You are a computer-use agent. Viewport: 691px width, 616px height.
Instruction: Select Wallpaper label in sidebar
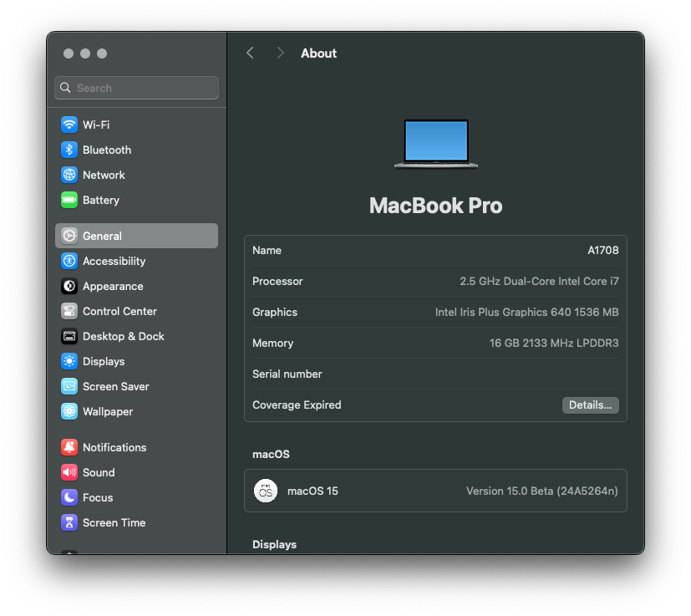108,412
